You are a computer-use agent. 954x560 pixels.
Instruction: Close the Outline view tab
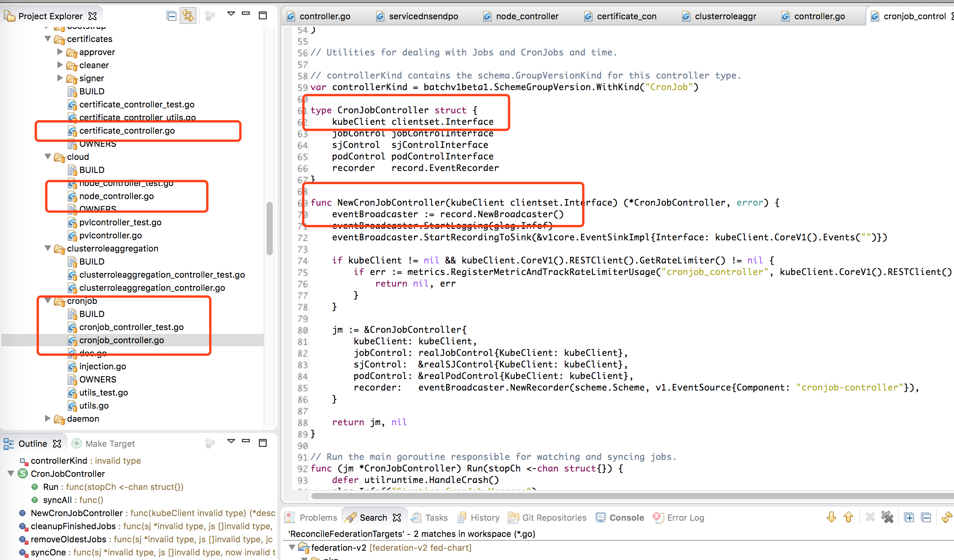click(x=57, y=444)
